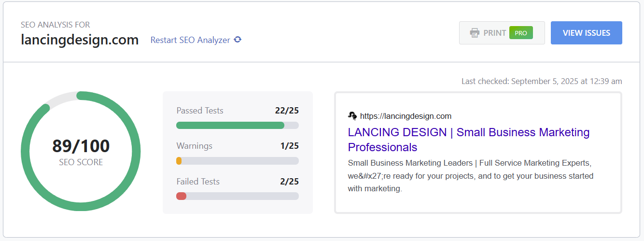Click the 22/25 passed tests count

coord(287,111)
